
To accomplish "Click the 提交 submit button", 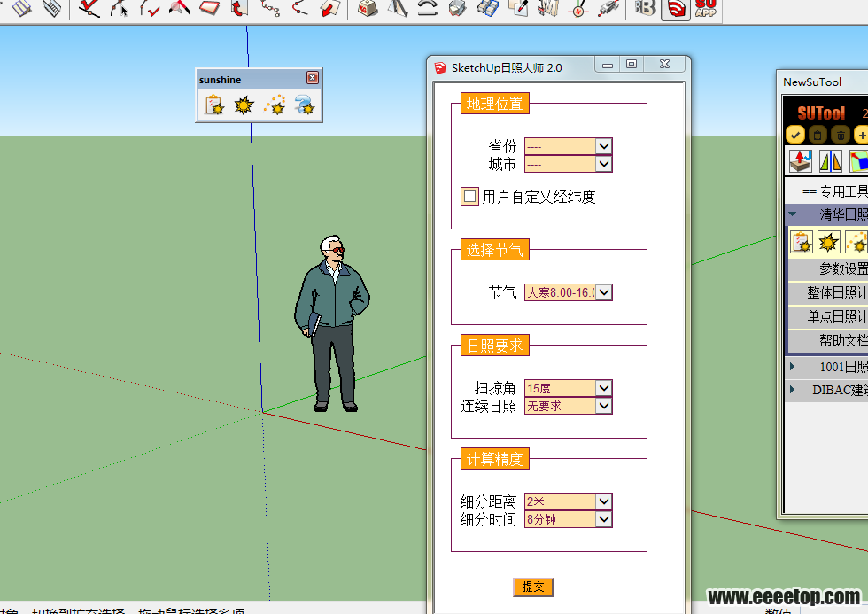I will pos(533,587).
